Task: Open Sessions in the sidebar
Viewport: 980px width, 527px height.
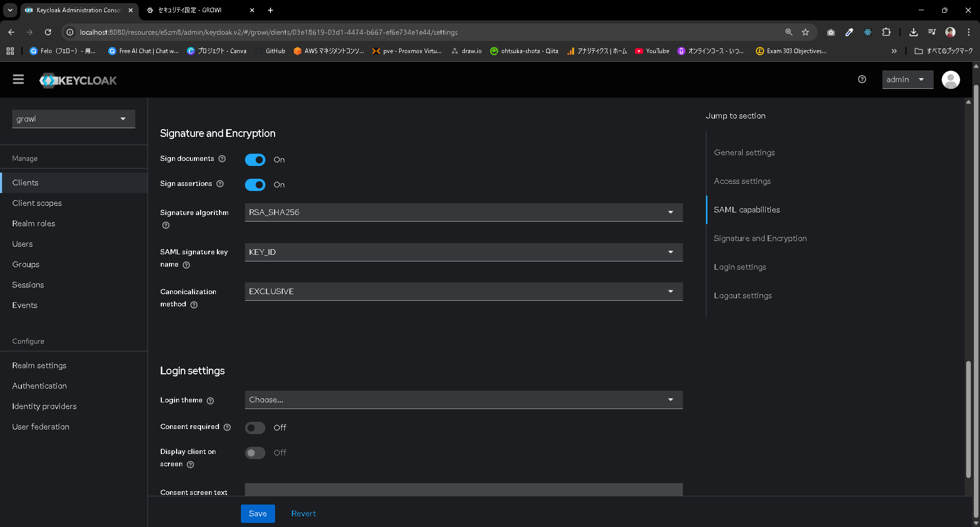Action: (74, 285)
